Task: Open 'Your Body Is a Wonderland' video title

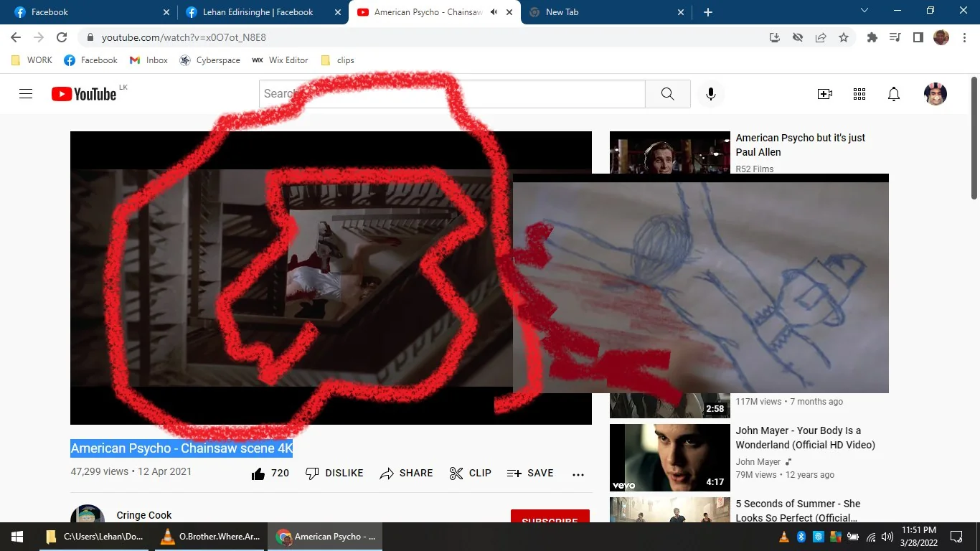Action: point(806,438)
